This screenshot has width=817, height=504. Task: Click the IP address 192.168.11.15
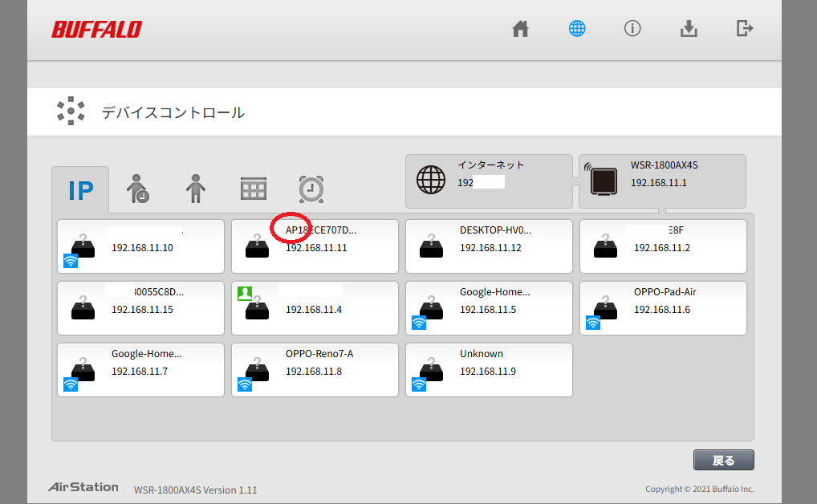(x=142, y=310)
